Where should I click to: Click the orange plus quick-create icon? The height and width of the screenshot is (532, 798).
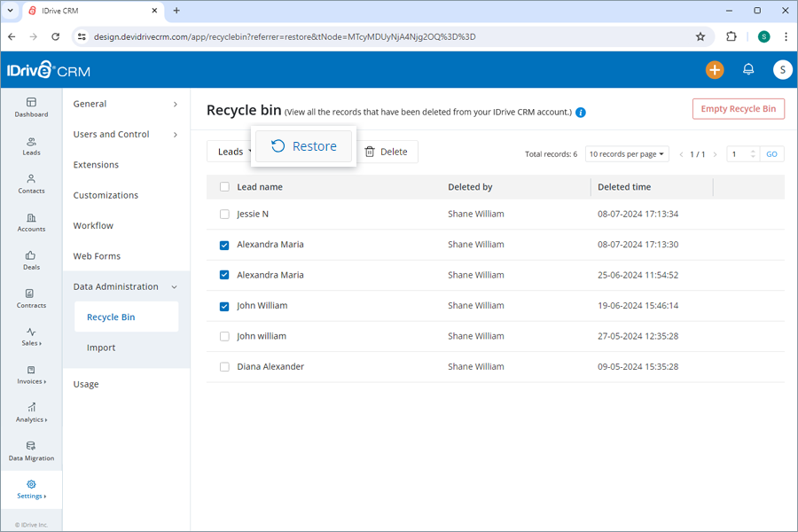714,69
